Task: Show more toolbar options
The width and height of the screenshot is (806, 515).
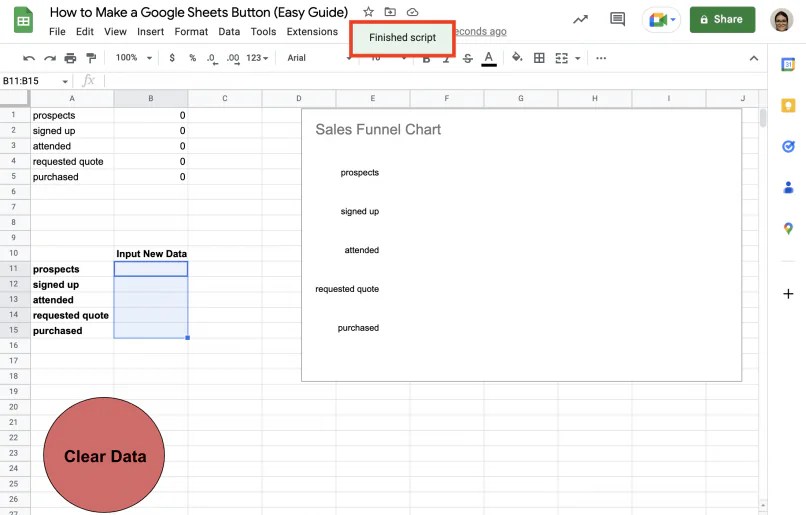Action: (x=601, y=58)
